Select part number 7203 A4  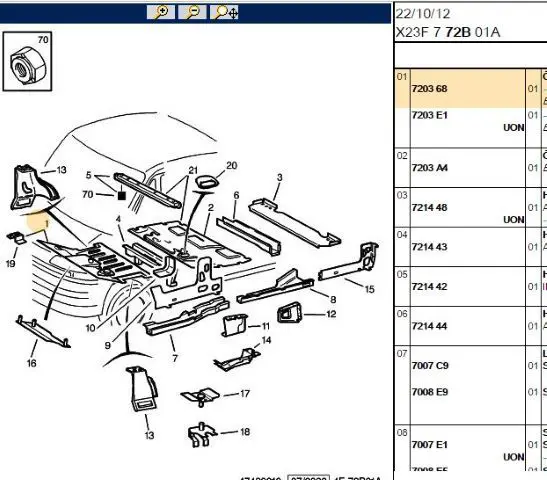429,168
